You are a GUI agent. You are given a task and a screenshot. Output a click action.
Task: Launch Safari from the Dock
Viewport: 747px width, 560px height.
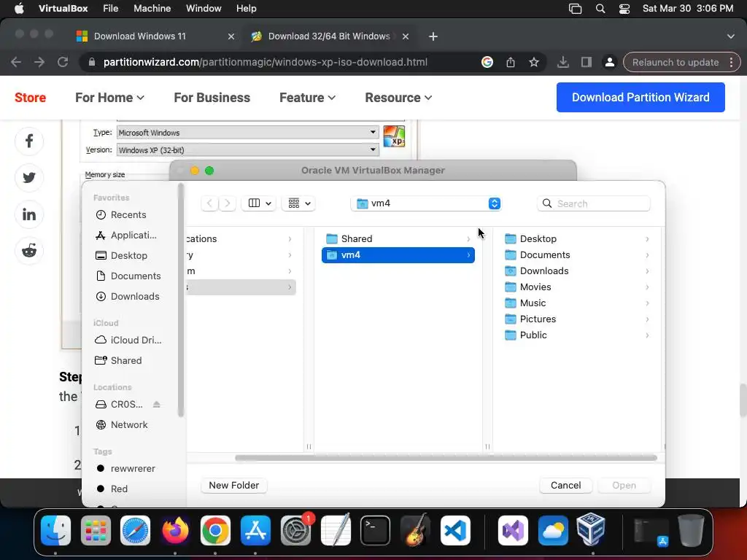tap(135, 530)
